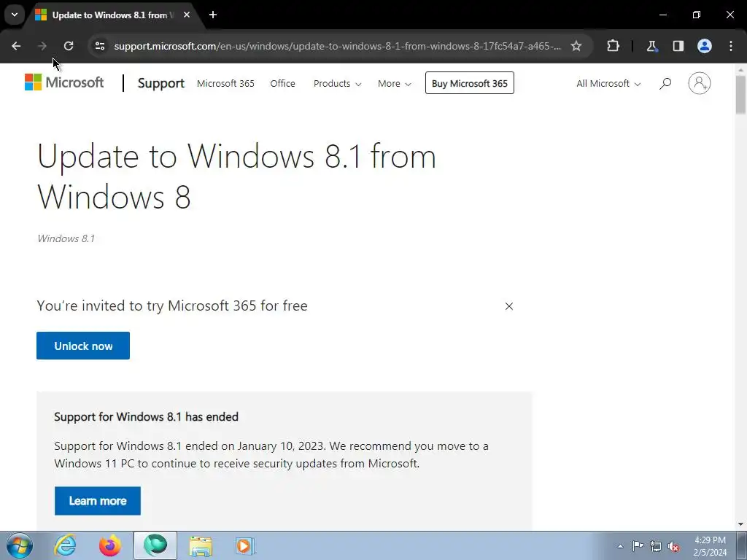The height and width of the screenshot is (560, 747).
Task: Open the side panel icon
Action: (678, 46)
